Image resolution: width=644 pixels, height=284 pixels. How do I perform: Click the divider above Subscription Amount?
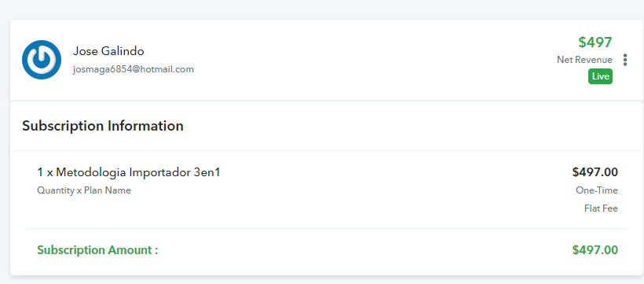327,228
